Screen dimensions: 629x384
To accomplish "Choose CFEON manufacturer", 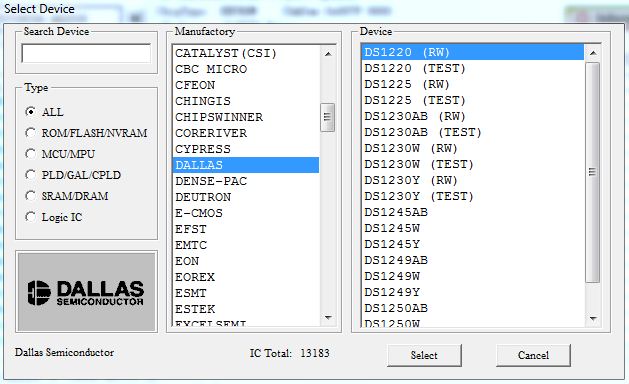I will point(246,85).
